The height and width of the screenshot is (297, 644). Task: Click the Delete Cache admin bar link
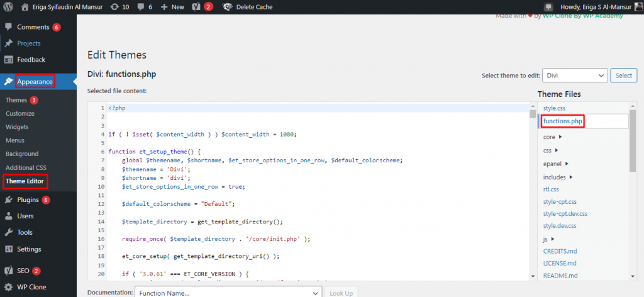pos(254,7)
